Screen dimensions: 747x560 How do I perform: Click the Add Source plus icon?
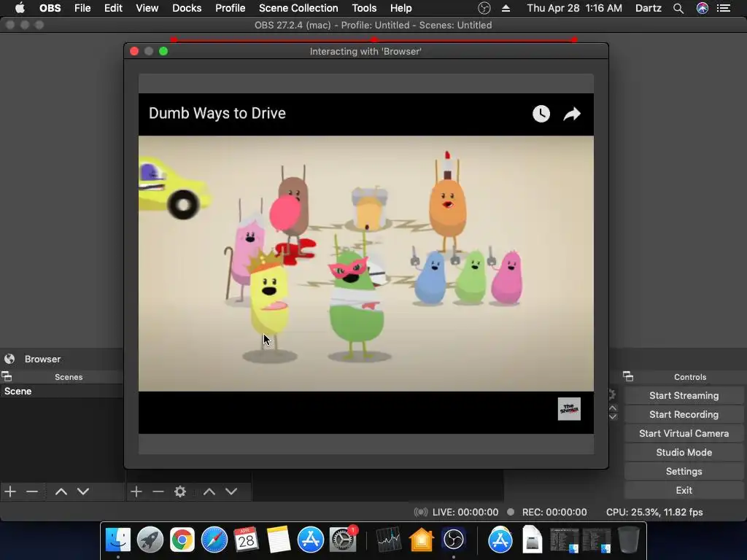click(136, 491)
